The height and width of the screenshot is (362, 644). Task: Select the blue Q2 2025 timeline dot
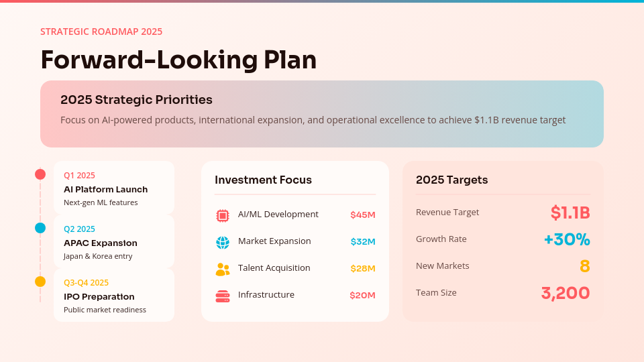[40, 228]
